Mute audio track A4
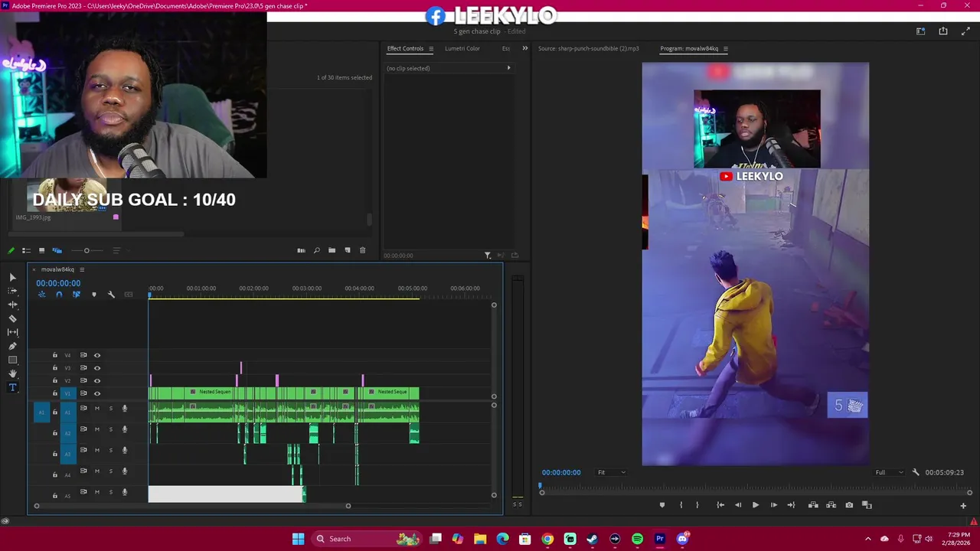Image resolution: width=980 pixels, height=551 pixels. [x=96, y=471]
